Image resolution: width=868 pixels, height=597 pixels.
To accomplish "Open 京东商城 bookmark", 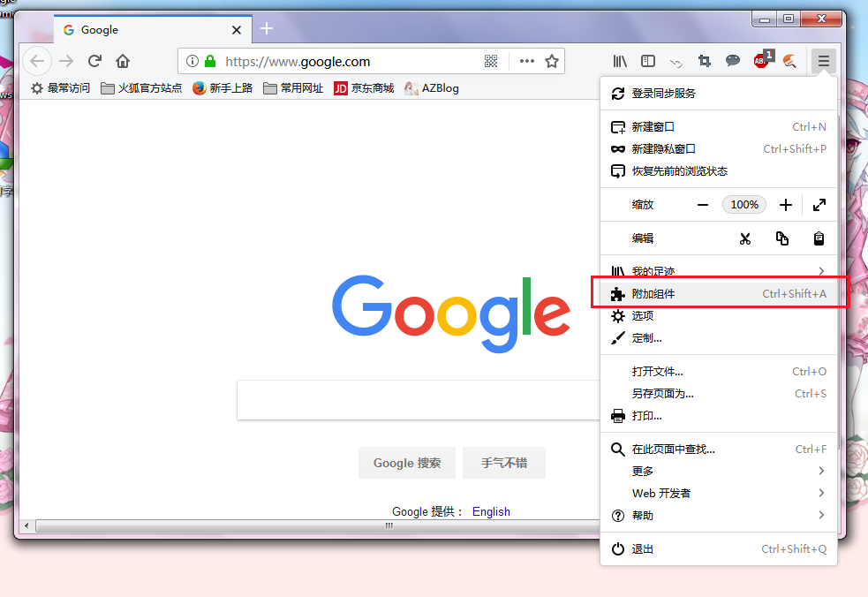I will pyautogui.click(x=364, y=88).
